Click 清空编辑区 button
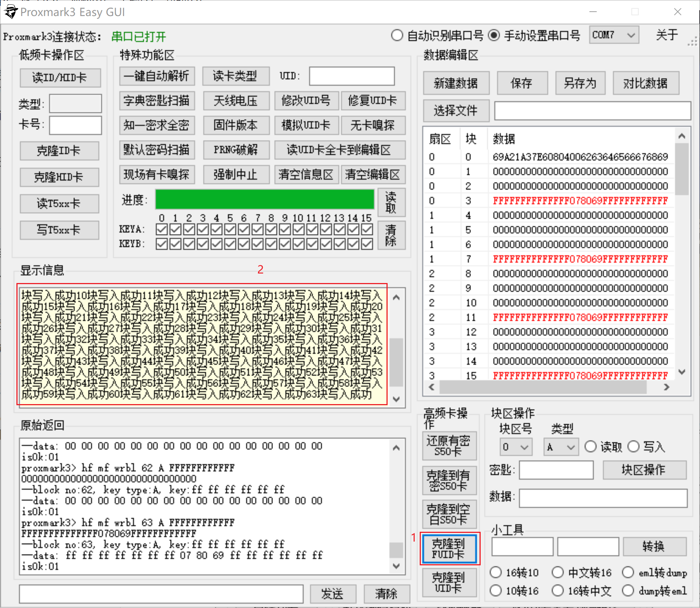 [373, 175]
